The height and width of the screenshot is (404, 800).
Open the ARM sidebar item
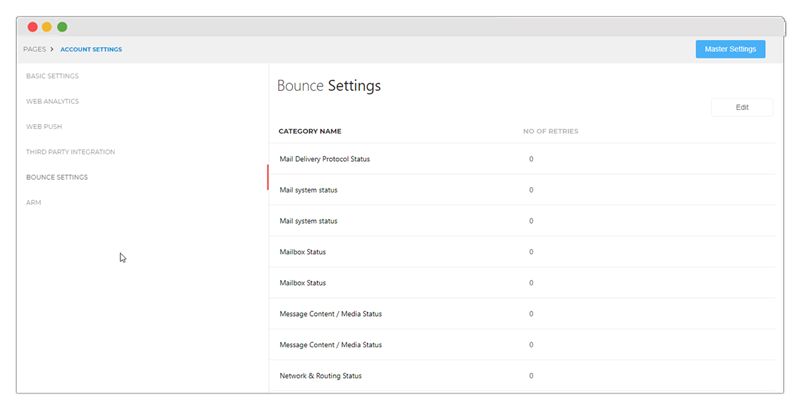34,203
